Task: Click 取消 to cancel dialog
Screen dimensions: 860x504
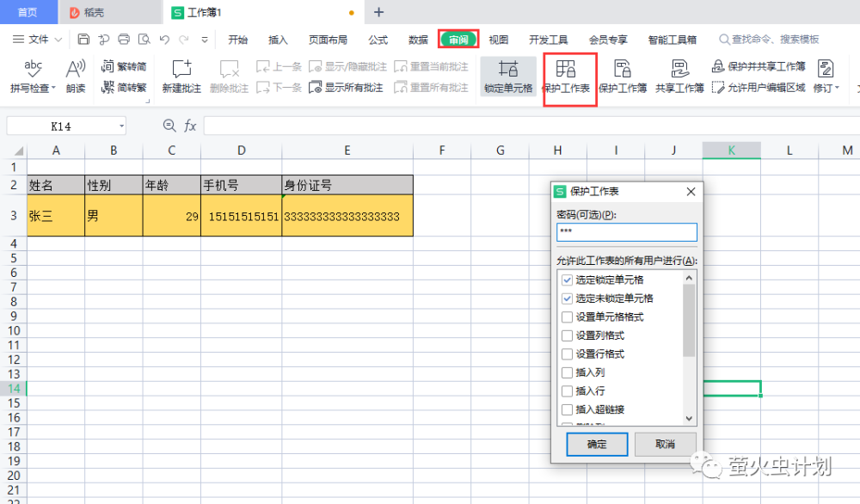Action: pos(666,444)
